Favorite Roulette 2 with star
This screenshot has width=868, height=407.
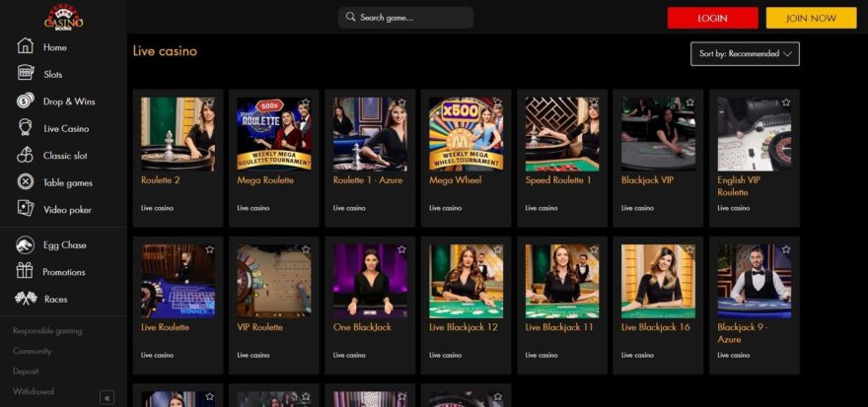click(x=210, y=102)
